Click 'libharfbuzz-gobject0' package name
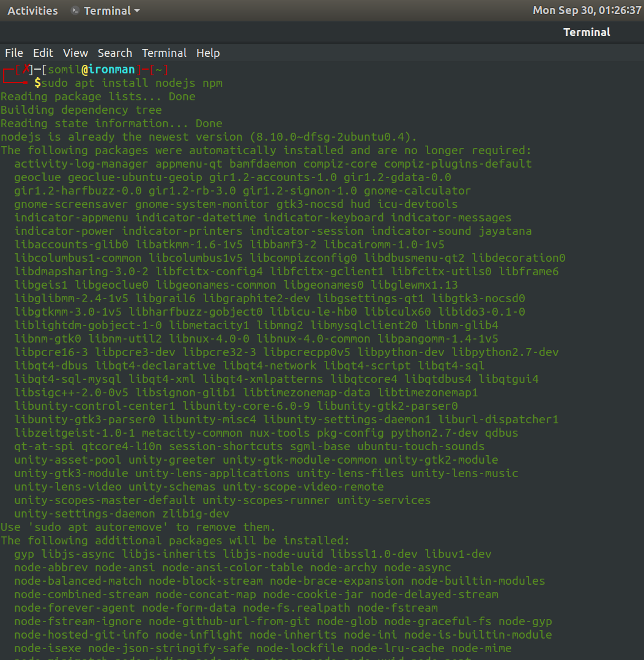The image size is (644, 660). (196, 312)
